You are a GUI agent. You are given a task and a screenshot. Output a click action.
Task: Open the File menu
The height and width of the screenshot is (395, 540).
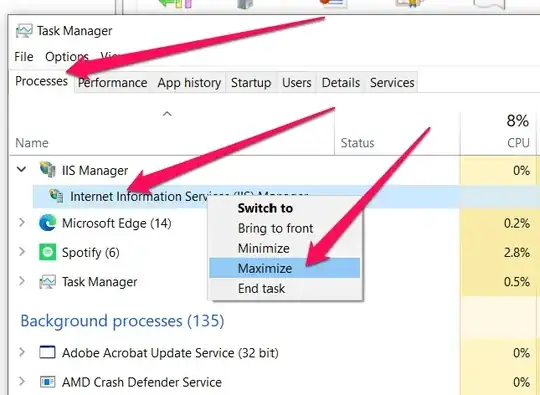click(x=24, y=56)
